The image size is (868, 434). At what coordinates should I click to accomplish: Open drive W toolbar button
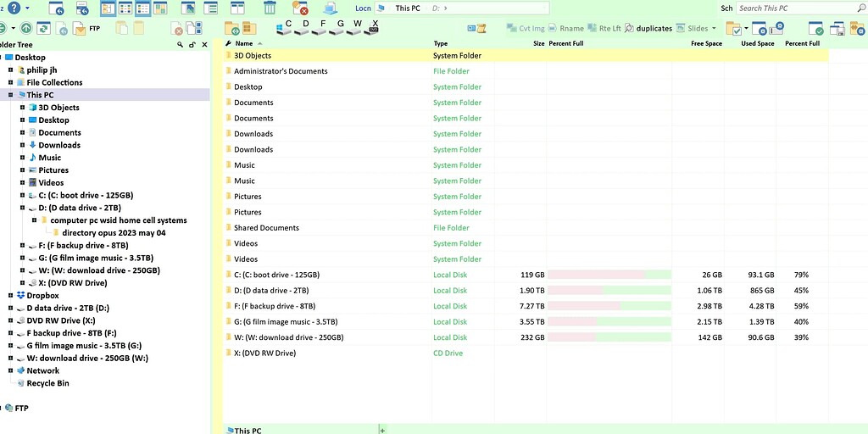point(354,28)
